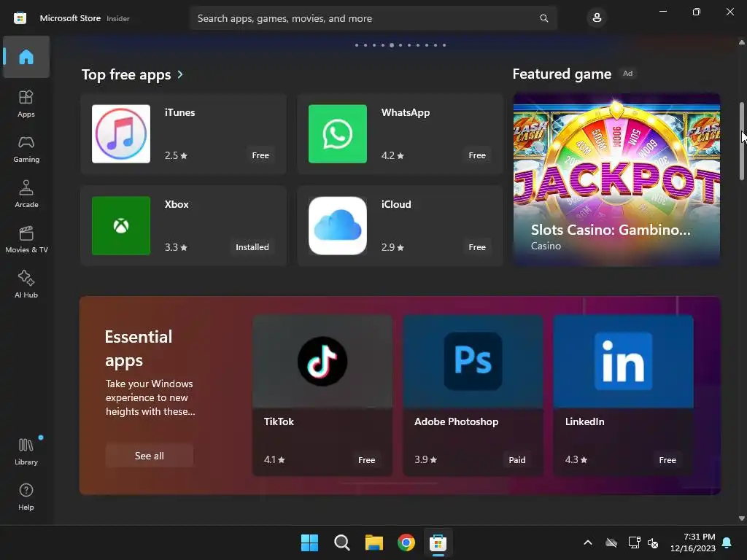The height and width of the screenshot is (560, 747).
Task: Select the highlighted fifth carousel dot
Action: tap(392, 45)
